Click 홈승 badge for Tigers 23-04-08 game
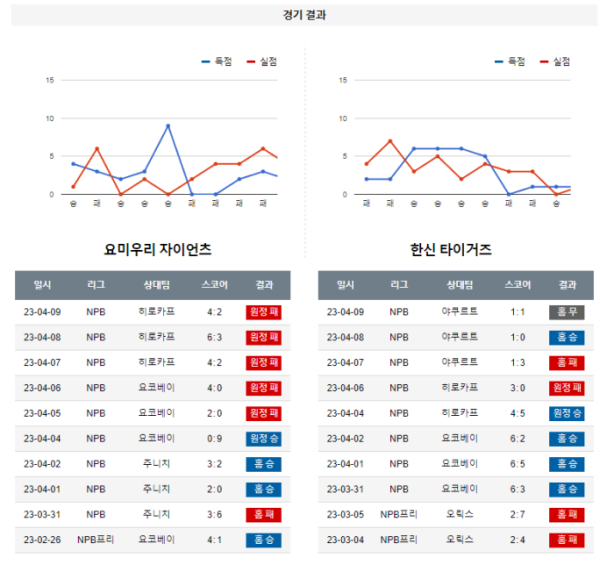Screen dimensions: 600x572 pyautogui.click(x=567, y=337)
